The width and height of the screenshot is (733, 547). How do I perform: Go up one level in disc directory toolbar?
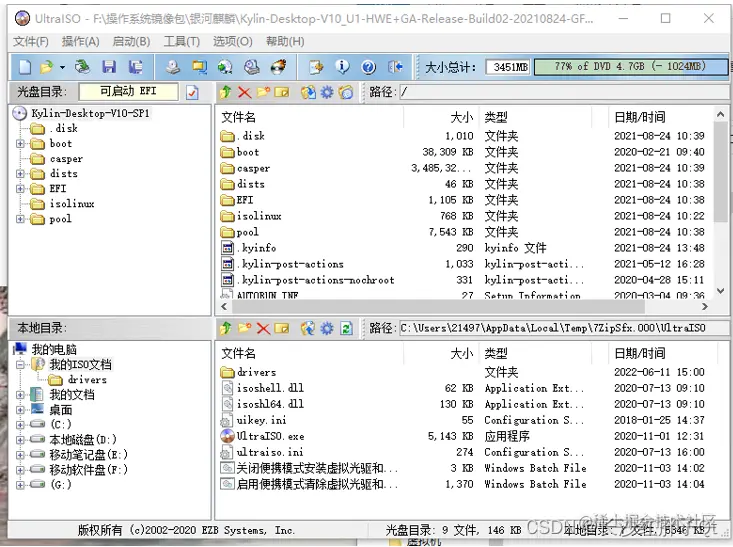(x=226, y=92)
